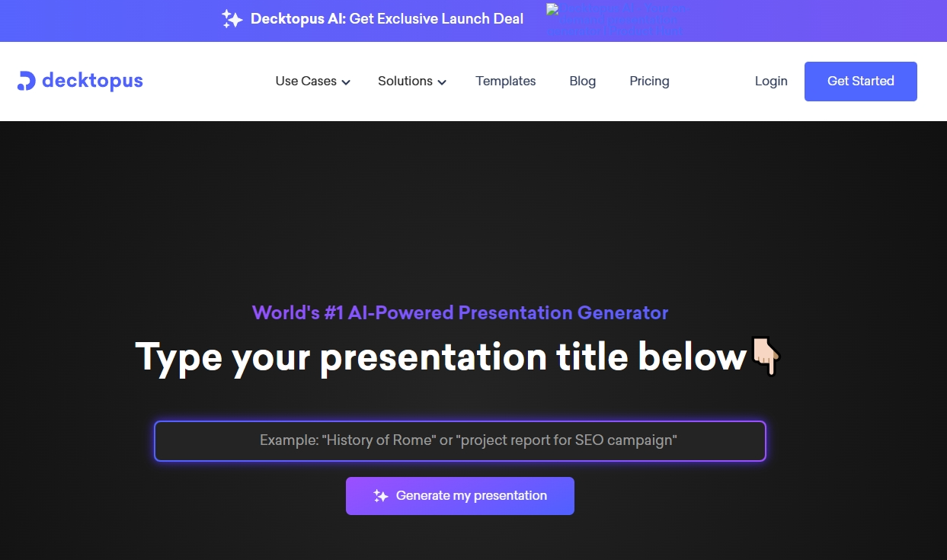
Task: Click the decktopus wordmark text
Action: point(92,81)
